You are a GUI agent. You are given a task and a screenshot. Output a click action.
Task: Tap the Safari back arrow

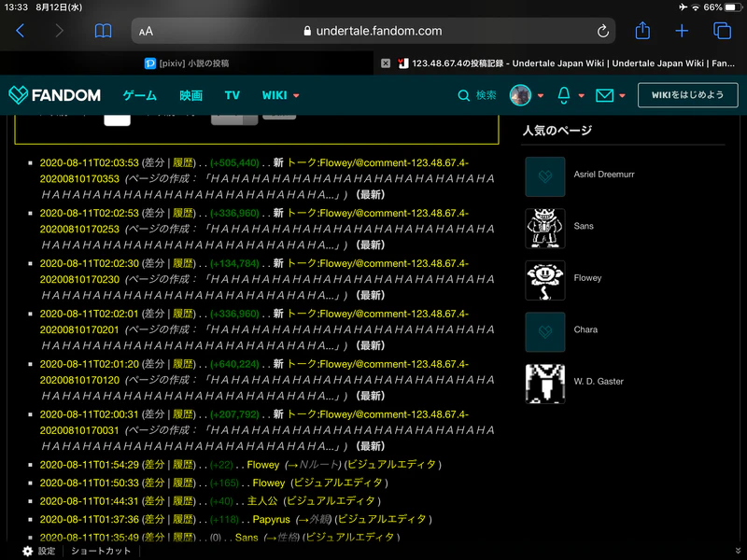[20, 31]
